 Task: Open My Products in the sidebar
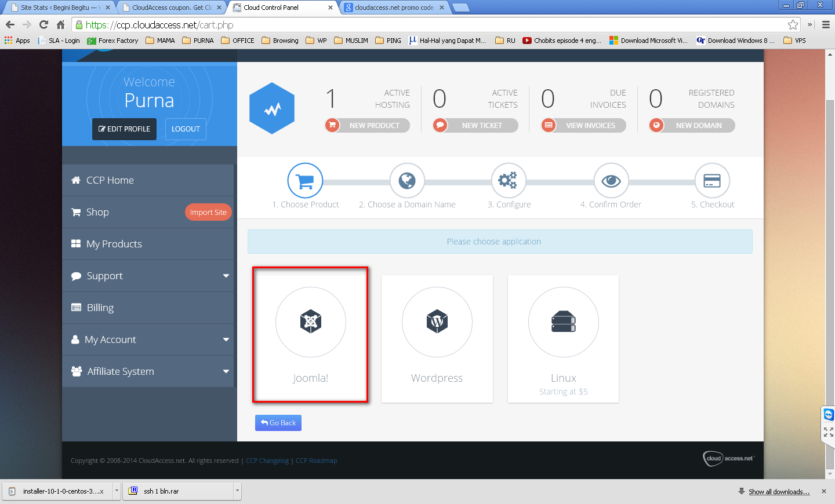coord(148,244)
